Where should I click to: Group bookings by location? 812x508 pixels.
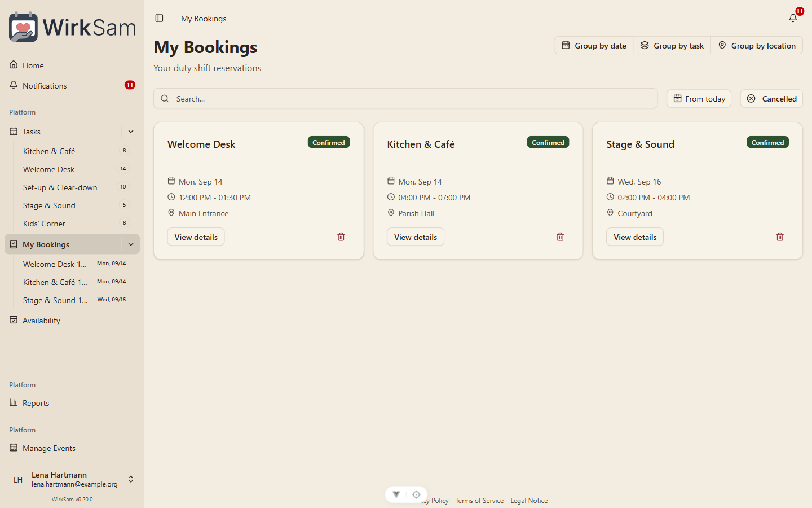[x=757, y=46]
